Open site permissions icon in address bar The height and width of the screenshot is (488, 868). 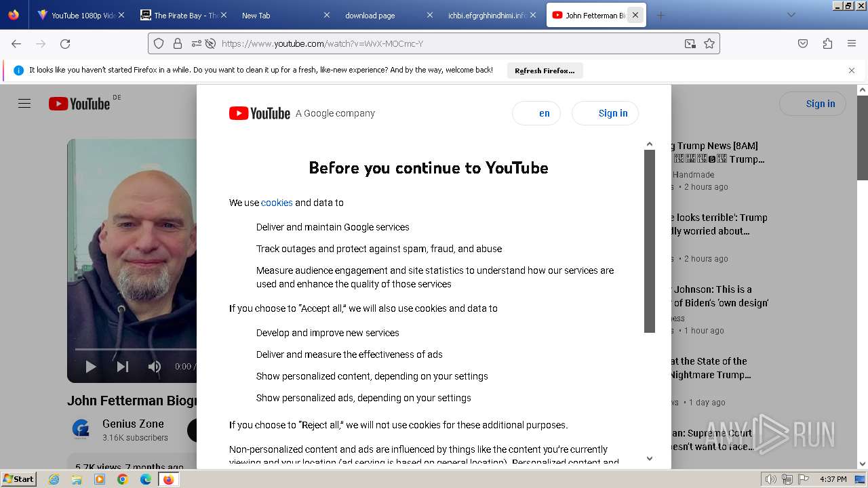coord(197,43)
